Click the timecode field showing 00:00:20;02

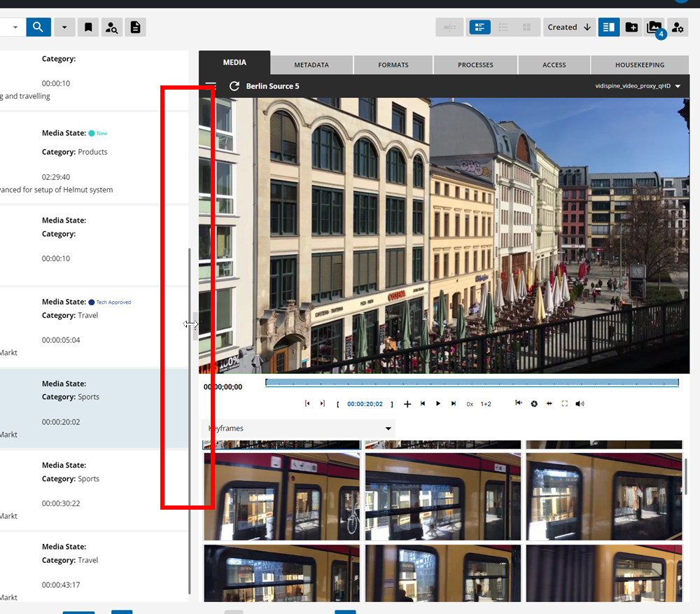pyautogui.click(x=364, y=403)
